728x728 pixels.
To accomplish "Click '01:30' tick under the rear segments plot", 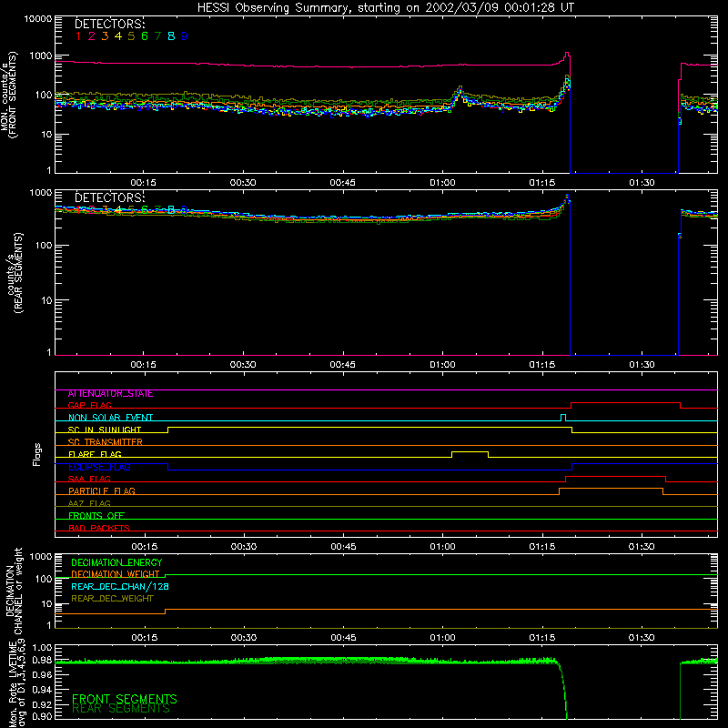I will coord(642,365).
